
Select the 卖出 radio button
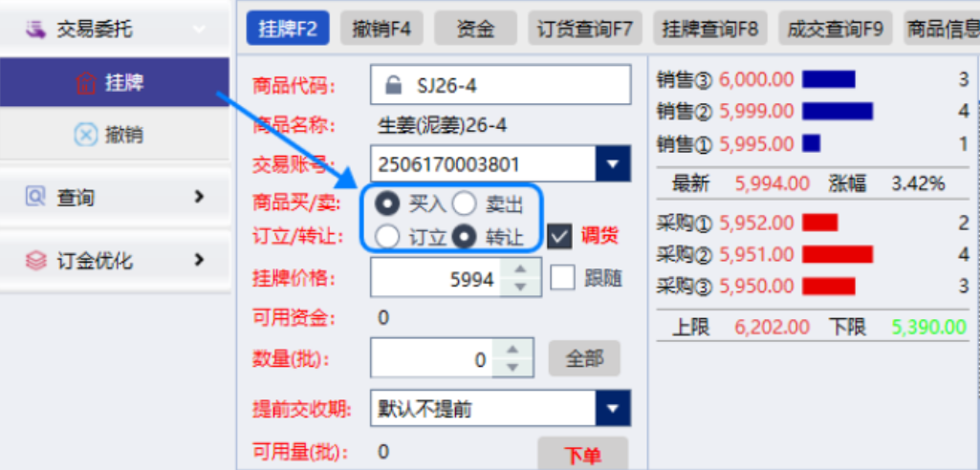pyautogui.click(x=465, y=203)
